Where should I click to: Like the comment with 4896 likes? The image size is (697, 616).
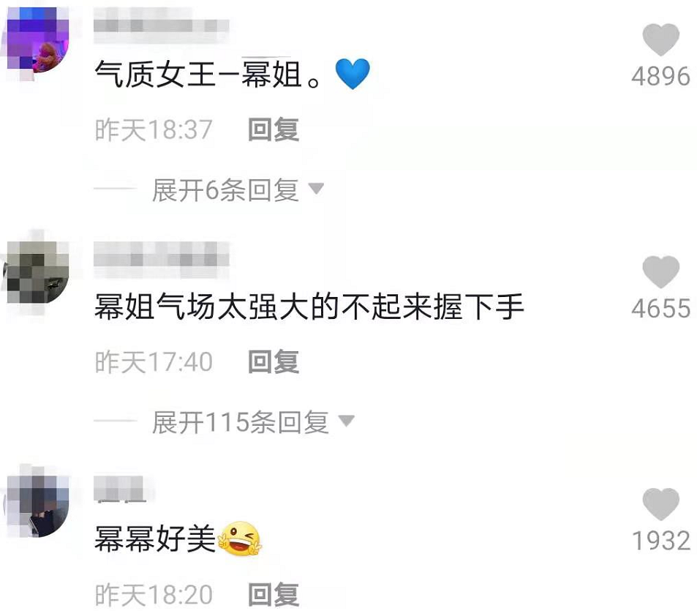(661, 40)
